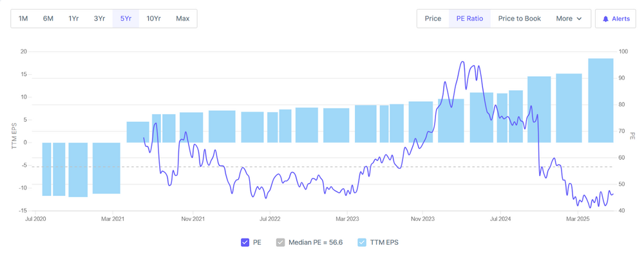644x261 pixels.
Task: Click the tallest TTM EPS bar
Action: pos(600,100)
